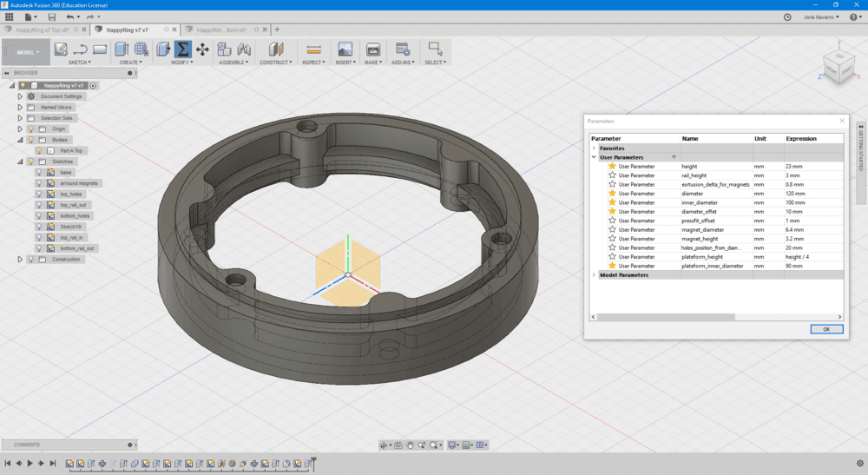
Task: Select the HappyRing v7 v7 tab
Action: point(128,30)
